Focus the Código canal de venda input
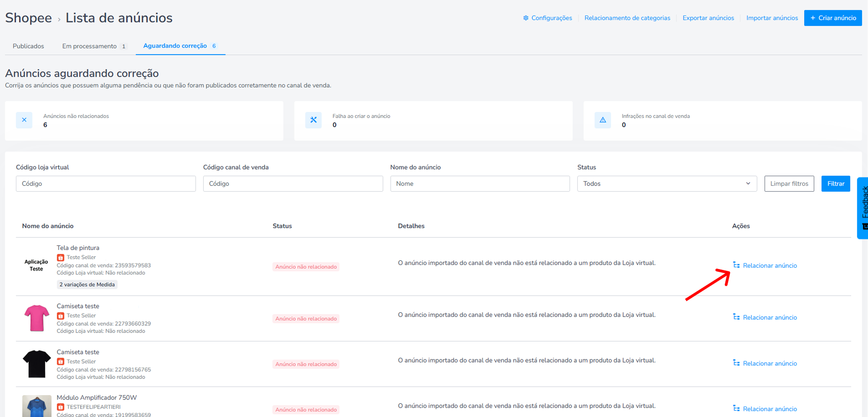 pos(293,184)
